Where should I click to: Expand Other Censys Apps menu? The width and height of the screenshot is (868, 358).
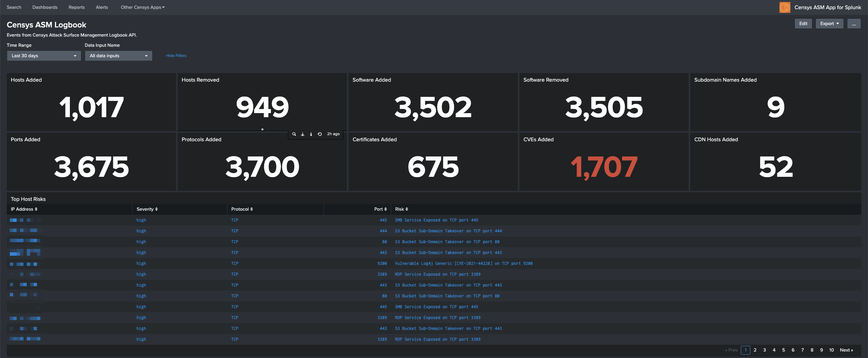[x=143, y=7]
